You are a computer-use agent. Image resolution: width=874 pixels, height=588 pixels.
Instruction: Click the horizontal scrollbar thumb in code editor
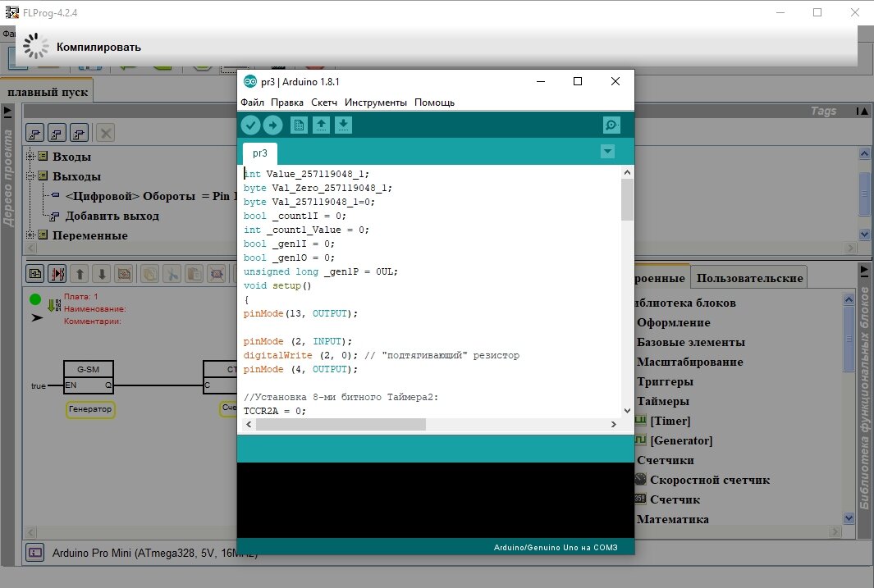pos(341,424)
